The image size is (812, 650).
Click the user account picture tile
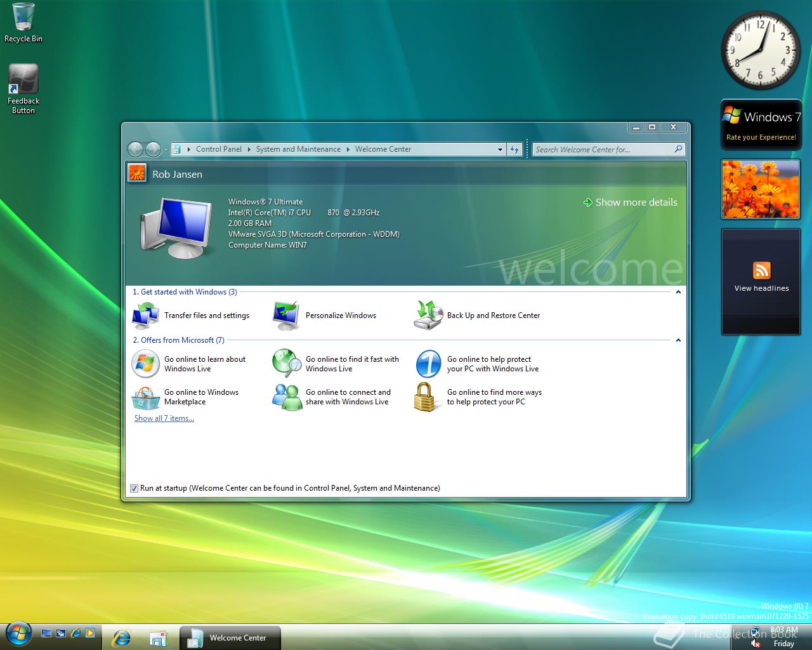(137, 173)
